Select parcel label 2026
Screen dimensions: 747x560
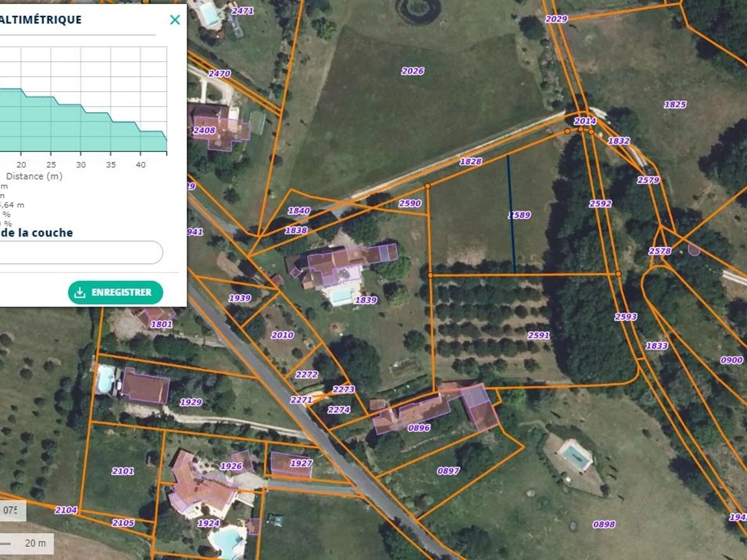pos(412,71)
